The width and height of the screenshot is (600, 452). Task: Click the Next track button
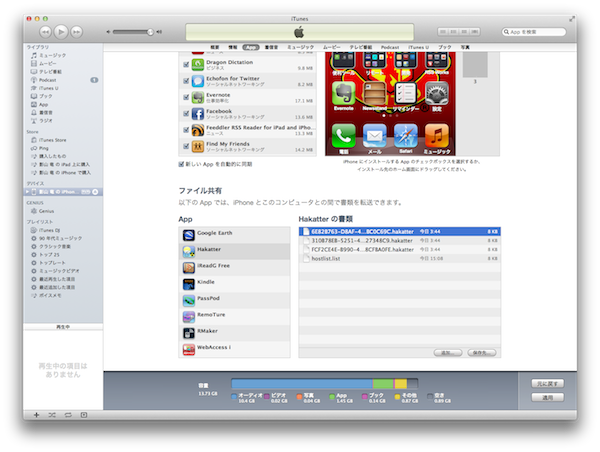[77, 32]
